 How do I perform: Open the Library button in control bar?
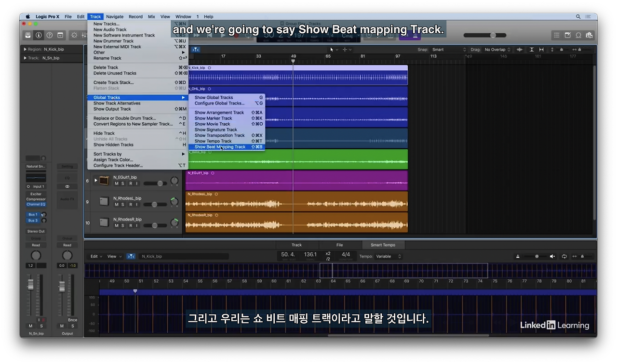click(x=28, y=35)
